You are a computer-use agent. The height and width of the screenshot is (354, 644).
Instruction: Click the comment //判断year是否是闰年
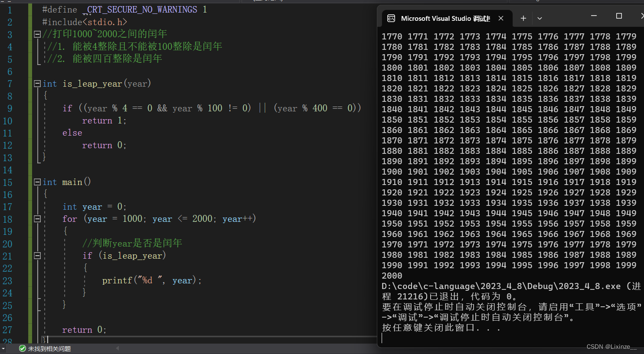132,243
